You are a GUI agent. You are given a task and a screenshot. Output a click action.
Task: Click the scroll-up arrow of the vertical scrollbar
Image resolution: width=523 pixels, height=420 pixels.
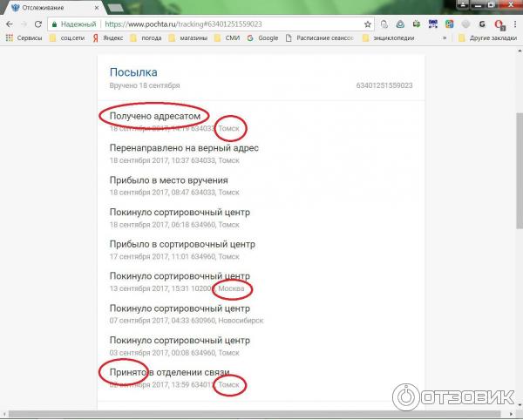tap(520, 51)
